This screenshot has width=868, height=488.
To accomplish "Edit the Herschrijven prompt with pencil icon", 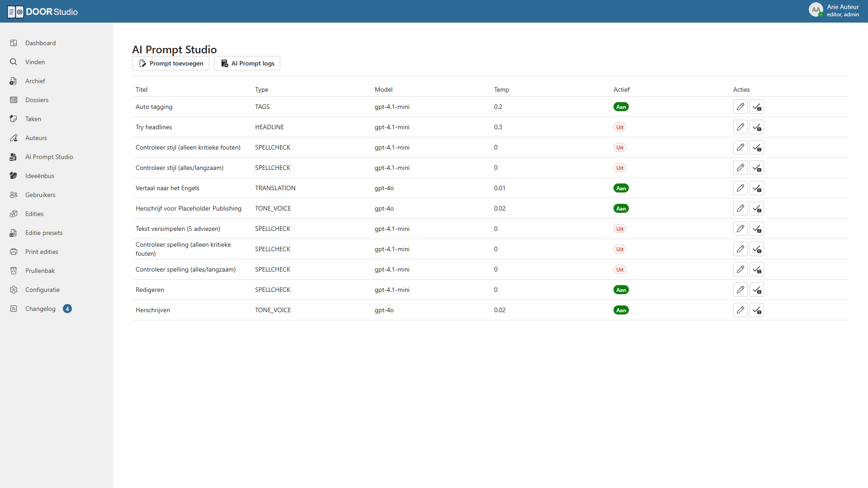I will point(740,310).
